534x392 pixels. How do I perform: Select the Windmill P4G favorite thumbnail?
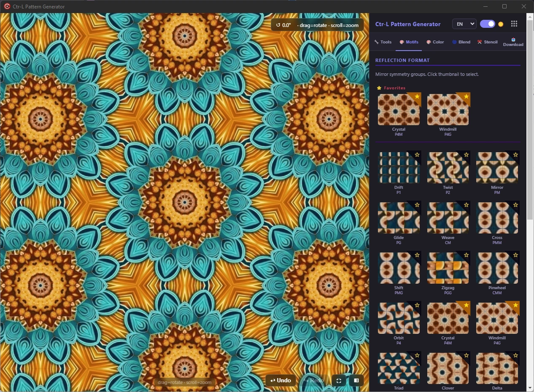tap(448, 110)
